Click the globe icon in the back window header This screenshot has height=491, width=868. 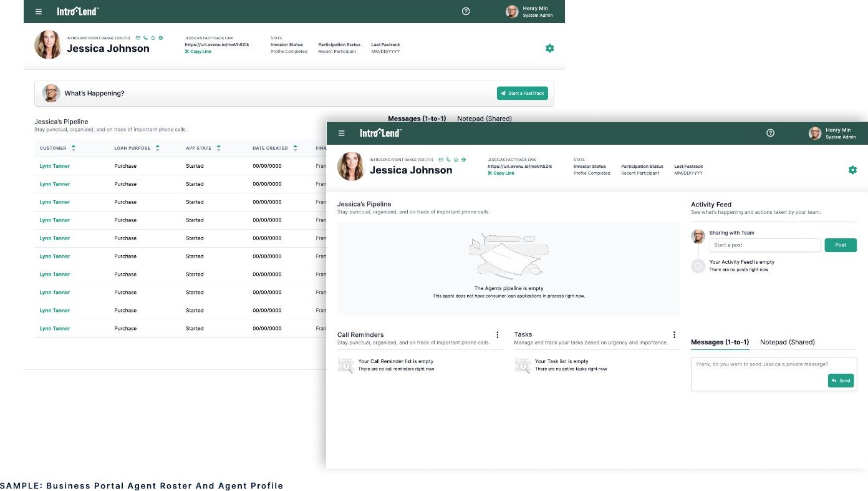pos(160,37)
